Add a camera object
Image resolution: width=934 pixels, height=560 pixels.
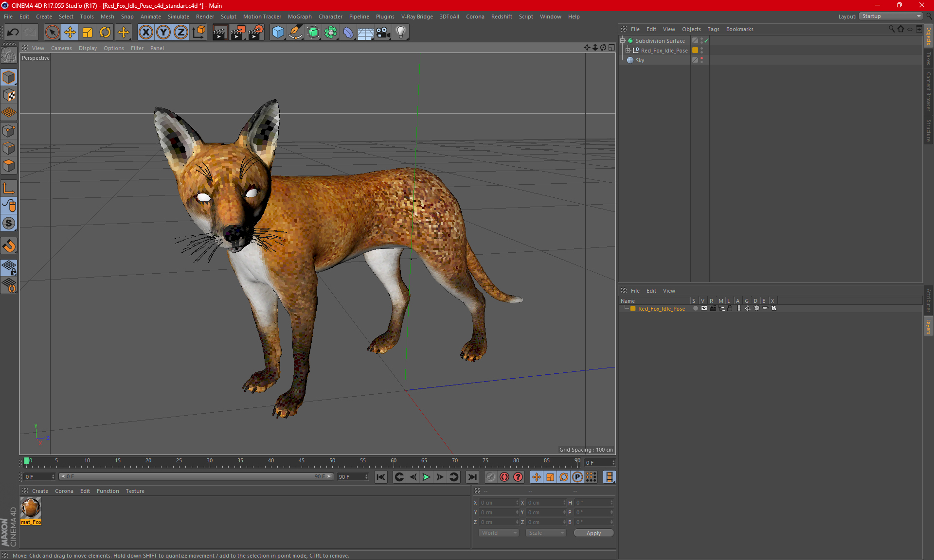(383, 32)
